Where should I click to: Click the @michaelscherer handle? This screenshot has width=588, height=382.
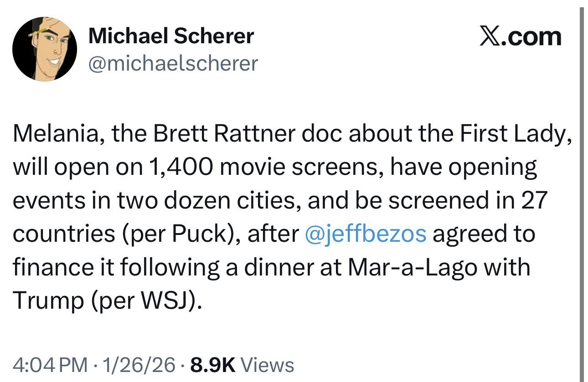(x=173, y=63)
